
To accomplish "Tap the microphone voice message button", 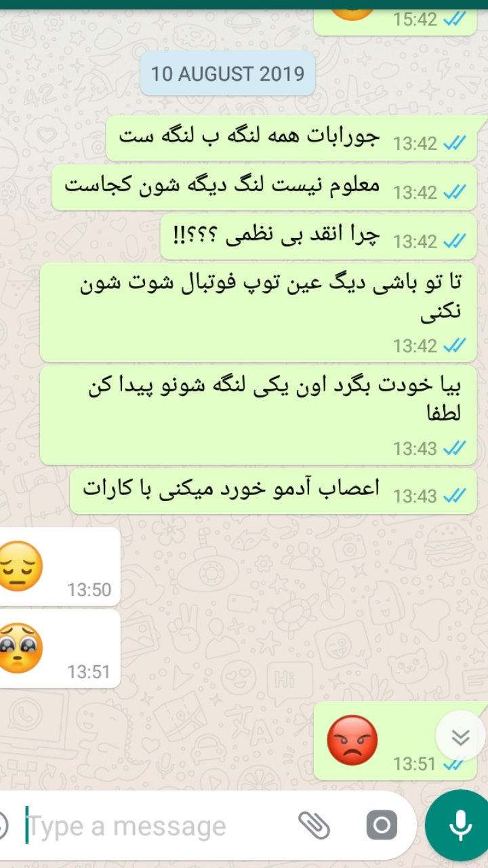I will tap(460, 825).
